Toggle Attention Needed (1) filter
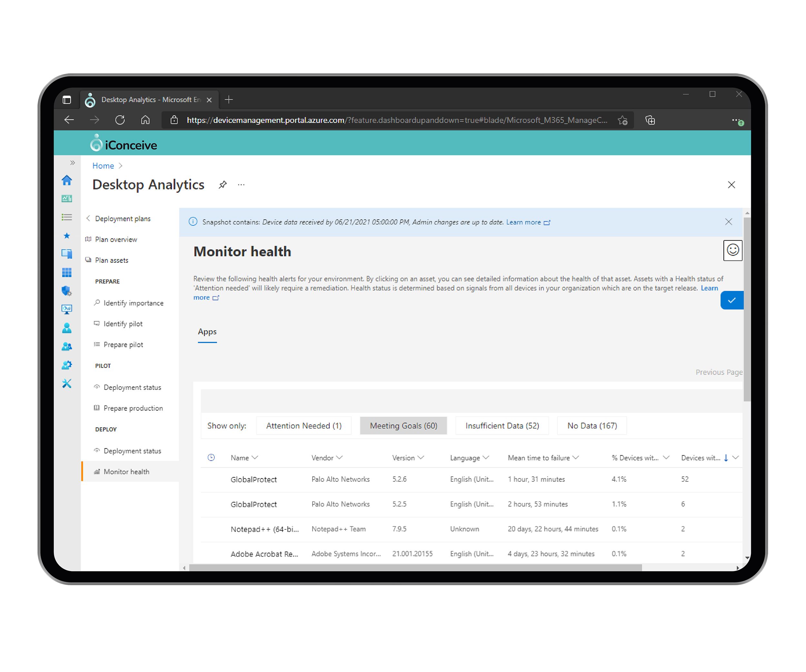Screen dimensions: 806x672 coord(304,426)
